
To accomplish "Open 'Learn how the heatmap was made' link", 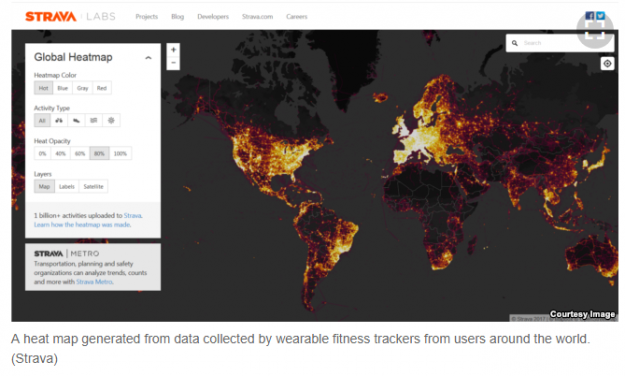I will 83,225.
